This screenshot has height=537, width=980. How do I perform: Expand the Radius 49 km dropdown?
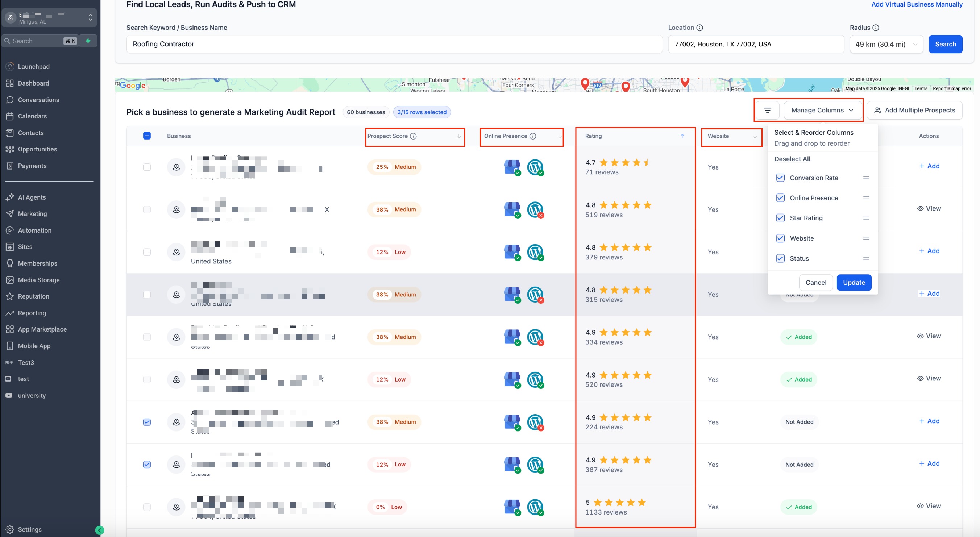(x=886, y=44)
